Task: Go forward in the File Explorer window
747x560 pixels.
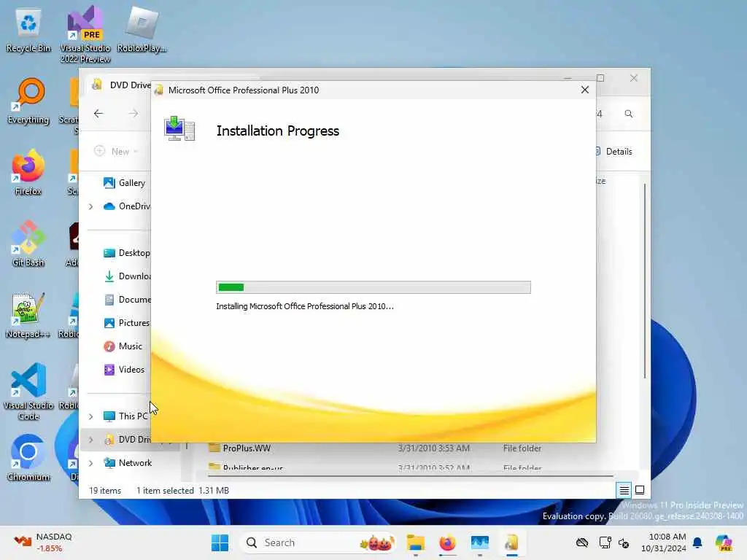Action: click(133, 113)
